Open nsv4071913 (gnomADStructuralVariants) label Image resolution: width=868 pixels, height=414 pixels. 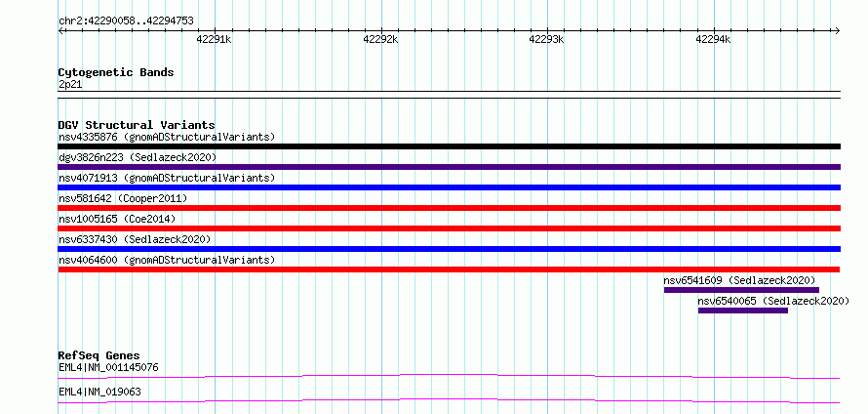tap(167, 178)
